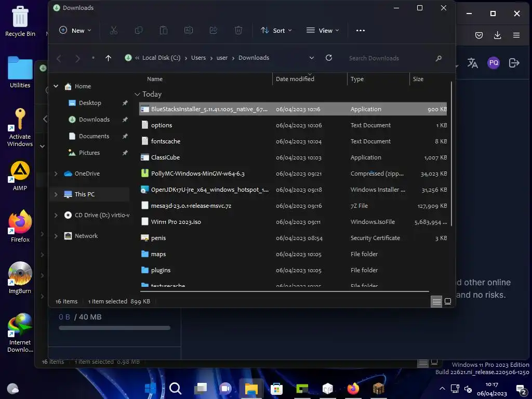Open the See more (three dots) menu
This screenshot has width=532, height=399.
click(x=361, y=30)
